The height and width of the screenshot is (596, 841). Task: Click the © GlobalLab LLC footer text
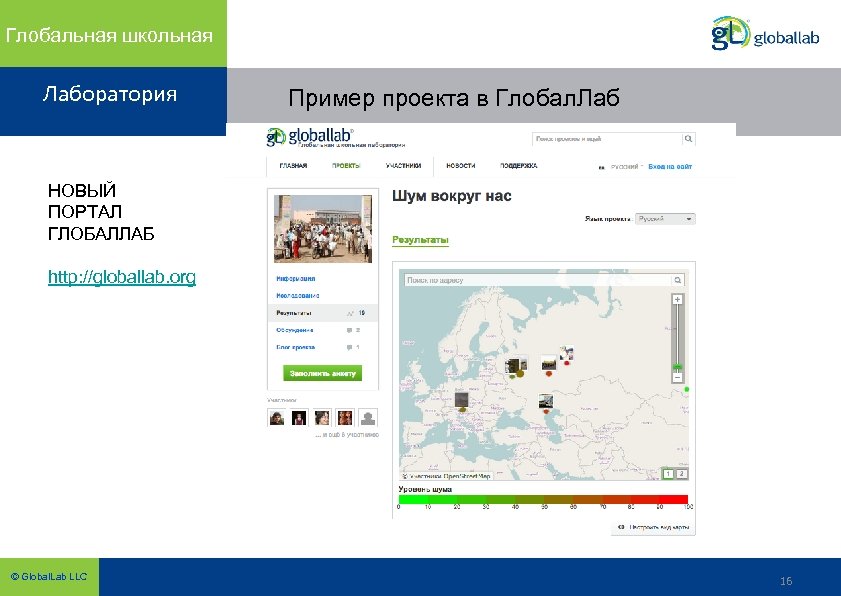point(49,576)
